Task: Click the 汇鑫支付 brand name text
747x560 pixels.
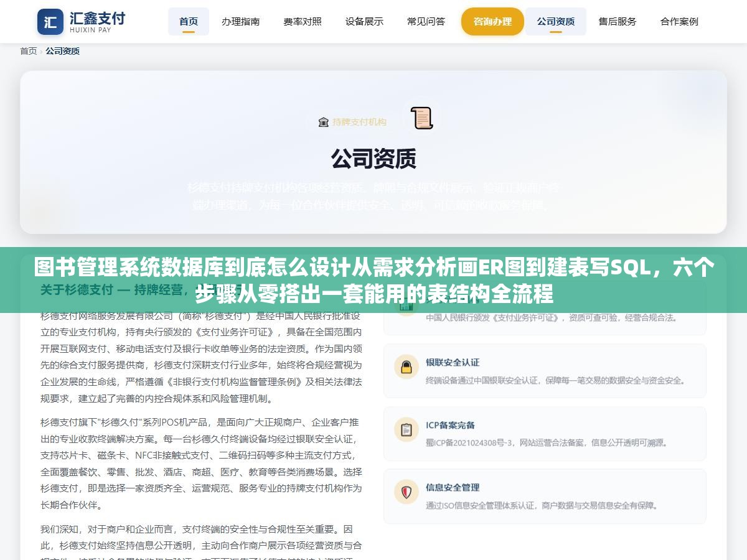Action: click(x=97, y=17)
